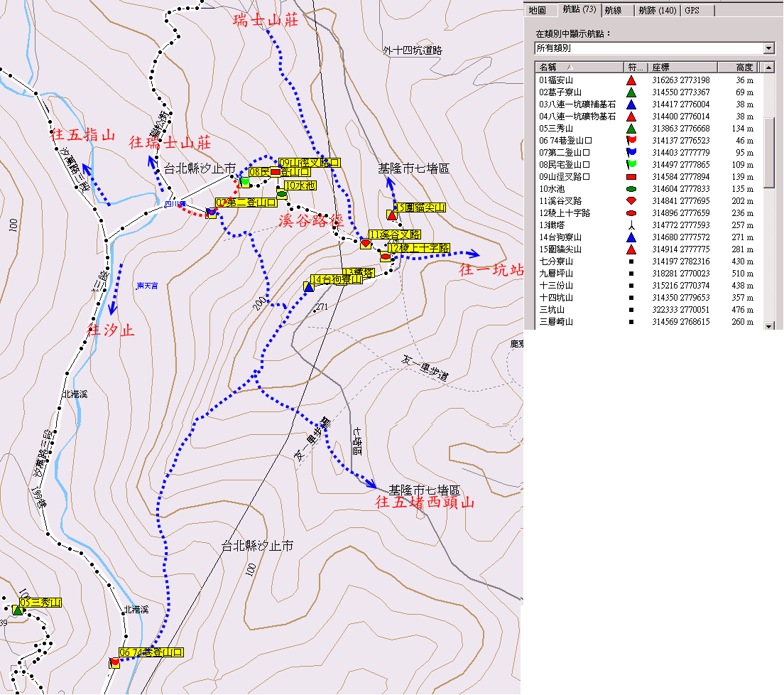Click the 15圍貓尖山 red triangle on the map
Image resolution: width=784 pixels, height=695 pixels.
[391, 215]
